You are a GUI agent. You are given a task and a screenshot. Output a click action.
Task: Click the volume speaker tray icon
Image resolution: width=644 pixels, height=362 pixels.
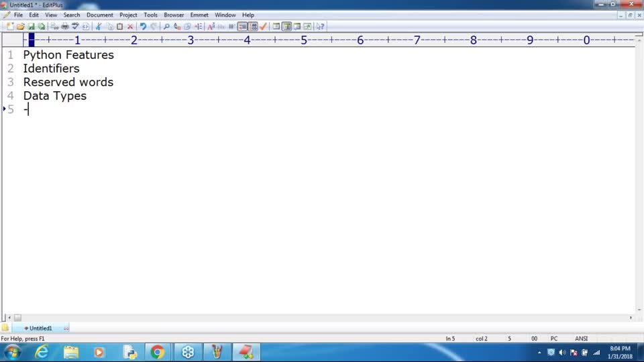point(562,353)
